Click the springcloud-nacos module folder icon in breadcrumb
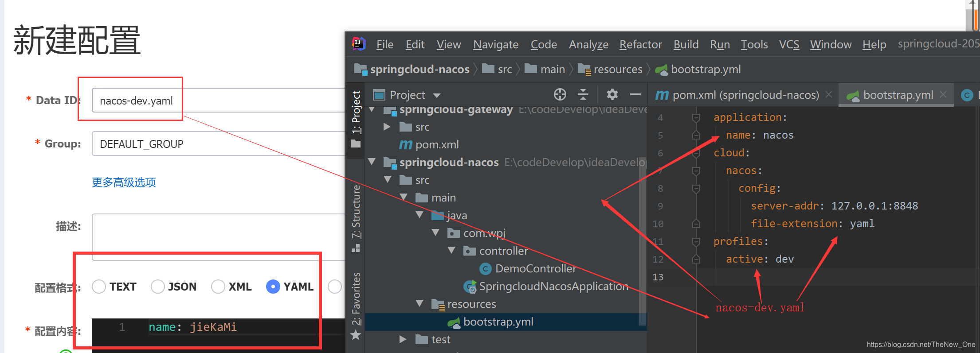 click(361, 69)
